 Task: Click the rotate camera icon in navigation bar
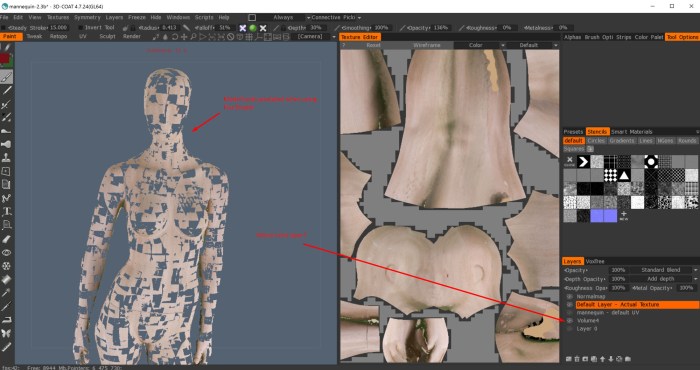click(x=175, y=37)
